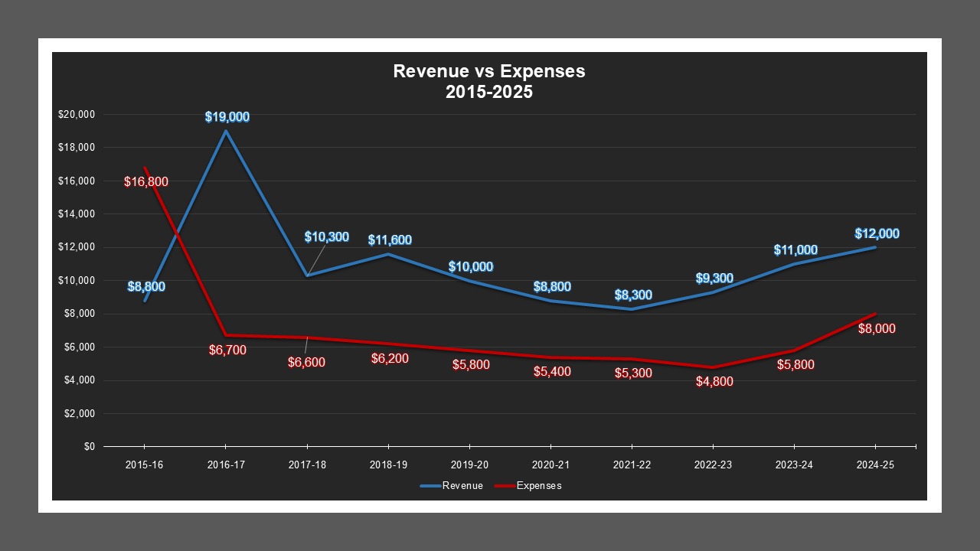Screen dimensions: 980x551
Task: Select the $11,600 revenue data label
Action: (x=389, y=240)
